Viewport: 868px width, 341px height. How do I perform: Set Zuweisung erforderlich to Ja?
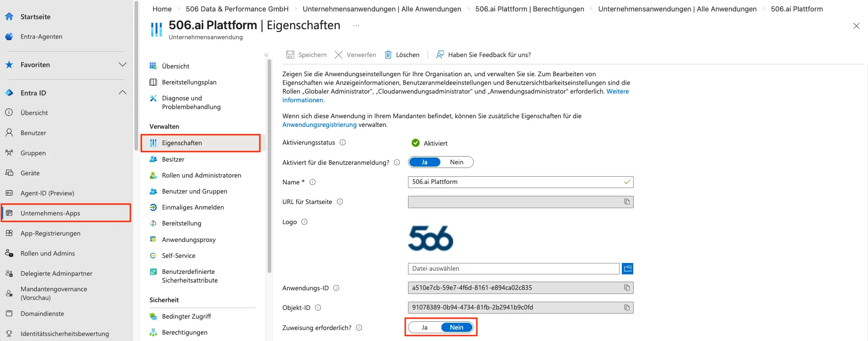pos(424,327)
